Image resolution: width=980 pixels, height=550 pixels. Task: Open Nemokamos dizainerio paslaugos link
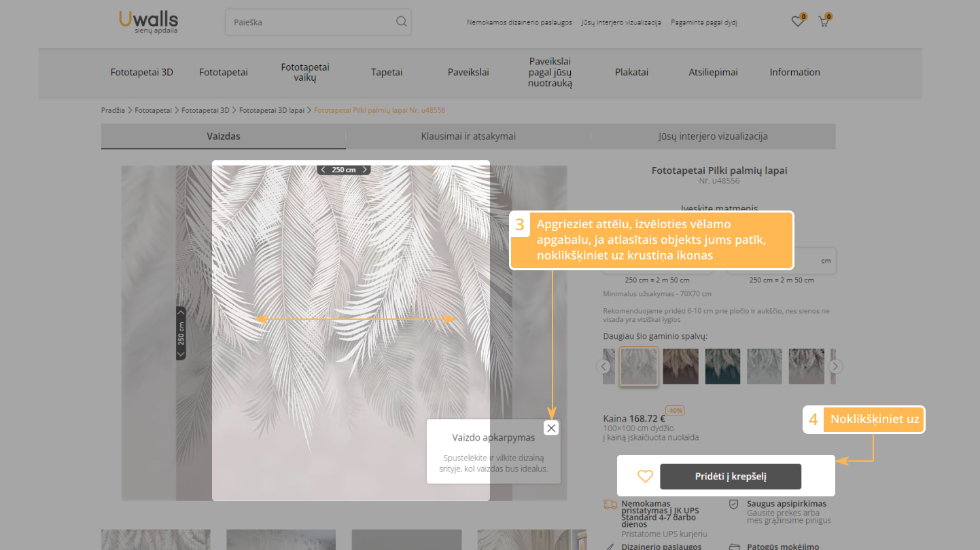click(519, 22)
